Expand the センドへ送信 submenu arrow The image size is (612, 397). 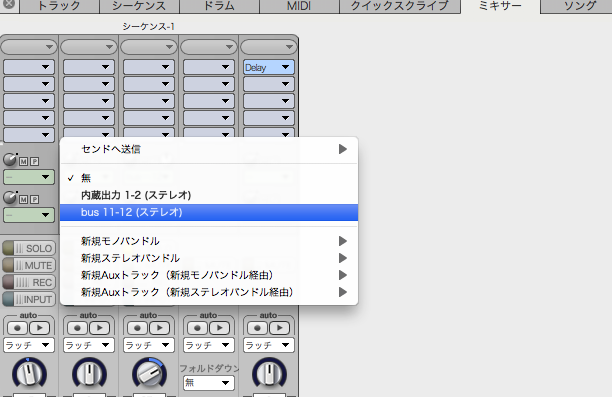343,149
